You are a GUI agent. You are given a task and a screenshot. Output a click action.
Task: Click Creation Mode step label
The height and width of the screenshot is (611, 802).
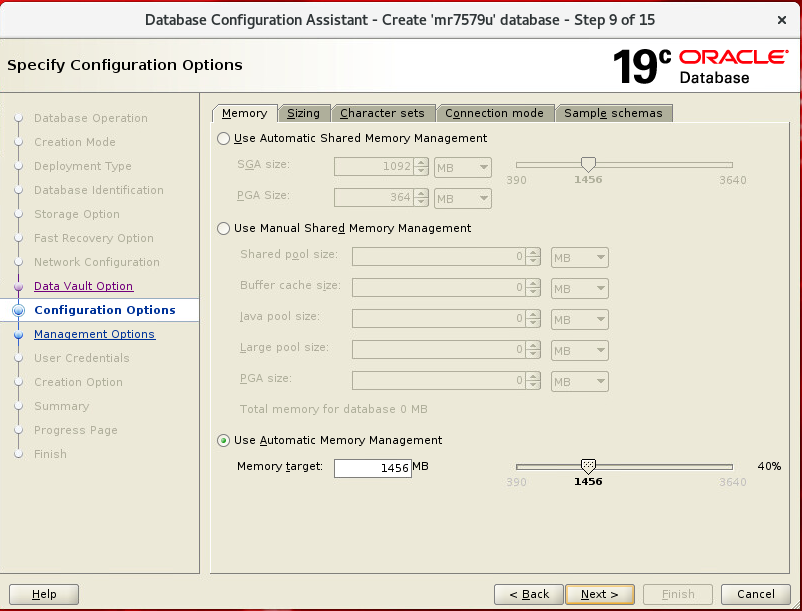tap(75, 142)
